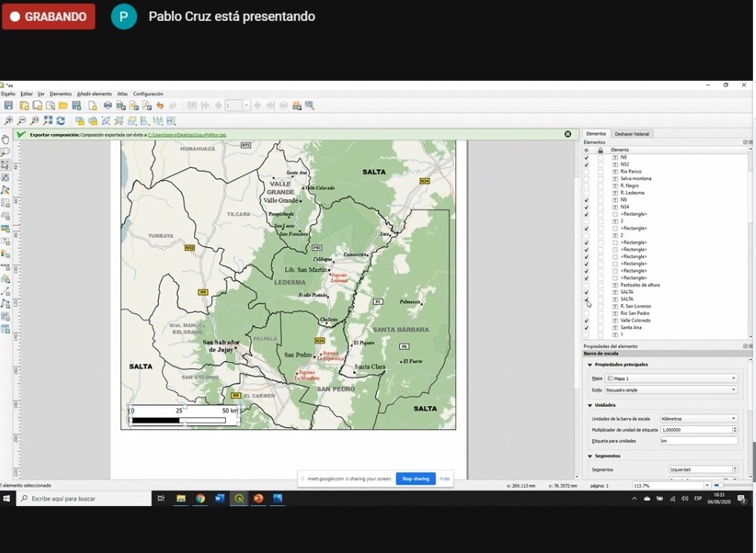Image resolution: width=756 pixels, height=553 pixels.
Task: Toggle visibility of Rio Perico item
Action: pyautogui.click(x=586, y=172)
